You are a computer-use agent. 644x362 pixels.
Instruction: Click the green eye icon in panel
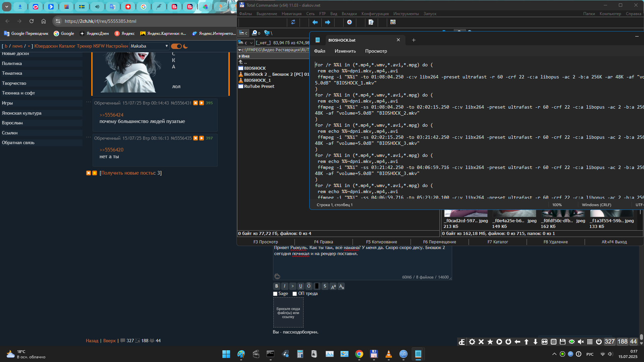coord(572,342)
